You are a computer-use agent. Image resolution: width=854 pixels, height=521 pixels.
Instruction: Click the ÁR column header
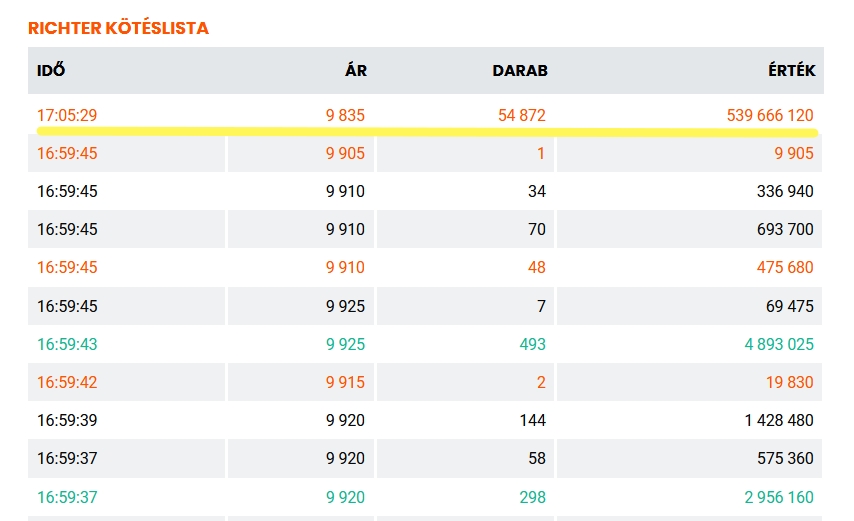356,71
